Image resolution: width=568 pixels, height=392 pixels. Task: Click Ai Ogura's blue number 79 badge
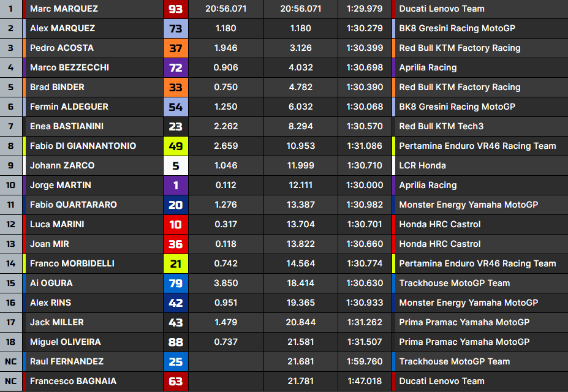176,284
